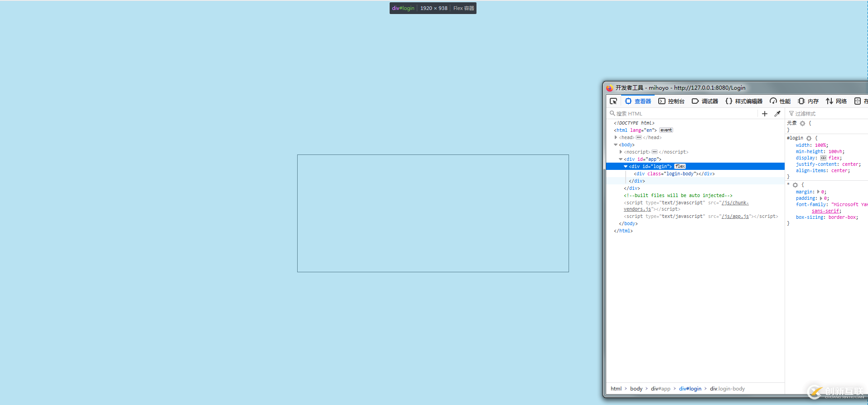Expand the noscript element node
Image resolution: width=868 pixels, height=405 pixels.
pyautogui.click(x=621, y=152)
